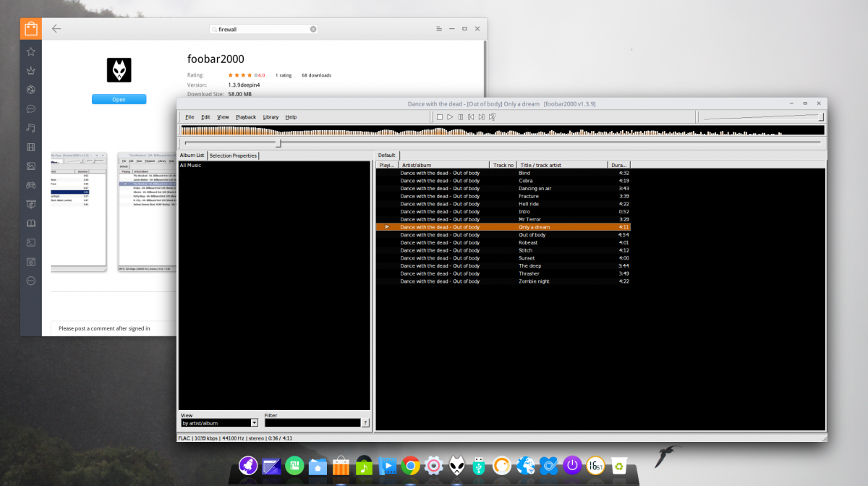Sort playlist by Track no column
Viewport: 868px width, 486px height.
click(x=503, y=165)
